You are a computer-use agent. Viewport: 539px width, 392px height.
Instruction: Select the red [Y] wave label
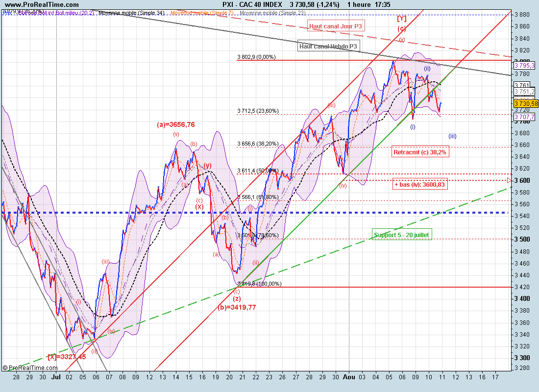[x=402, y=19]
